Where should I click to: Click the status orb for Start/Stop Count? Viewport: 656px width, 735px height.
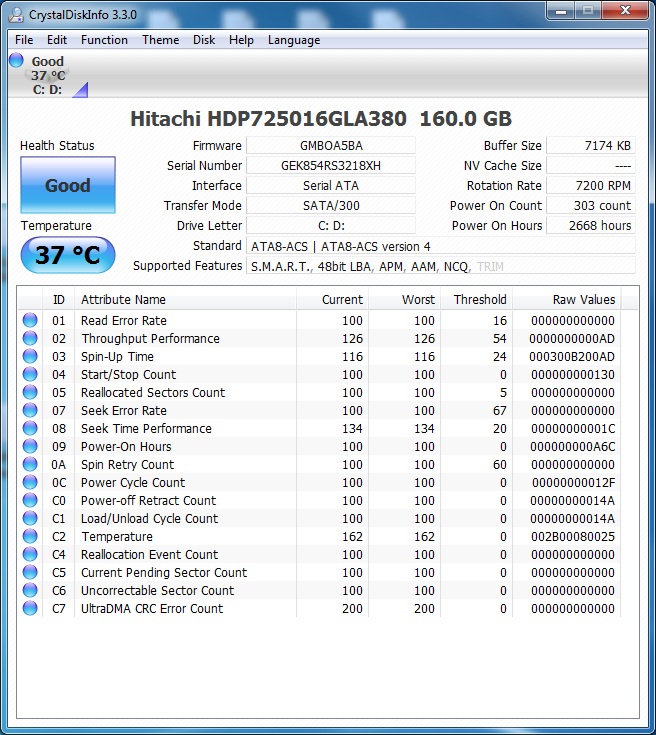point(30,374)
